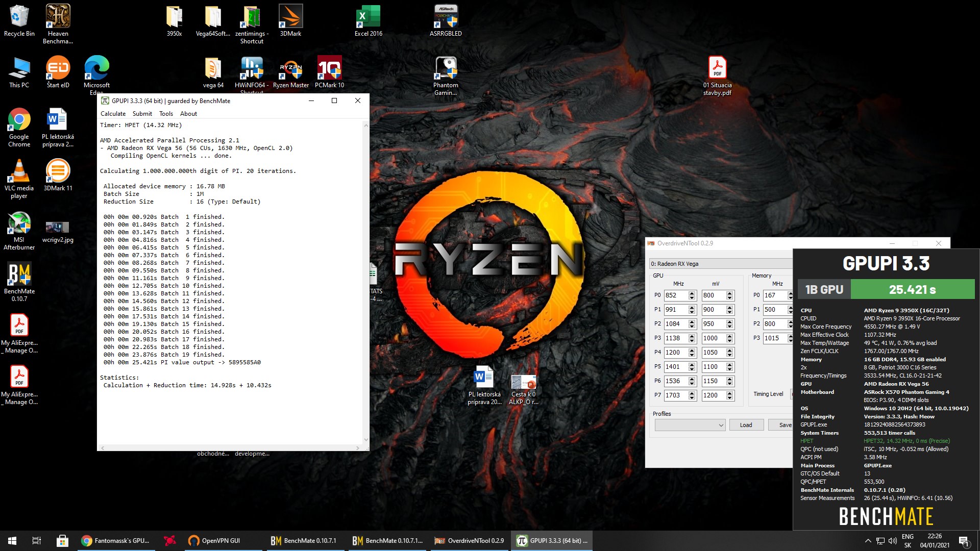Click GPU P0 MHz field showing 852
The height and width of the screenshot is (551, 980).
pos(675,295)
